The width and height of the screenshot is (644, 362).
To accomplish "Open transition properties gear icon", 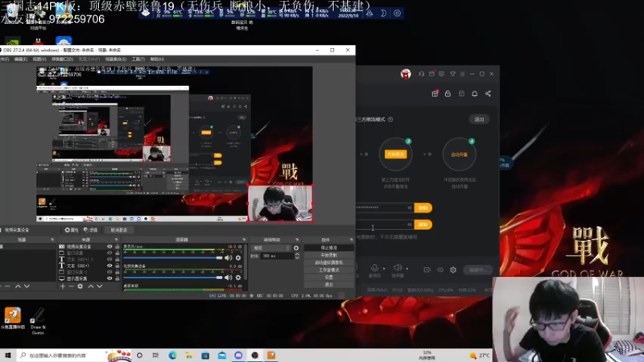I will [x=296, y=248].
